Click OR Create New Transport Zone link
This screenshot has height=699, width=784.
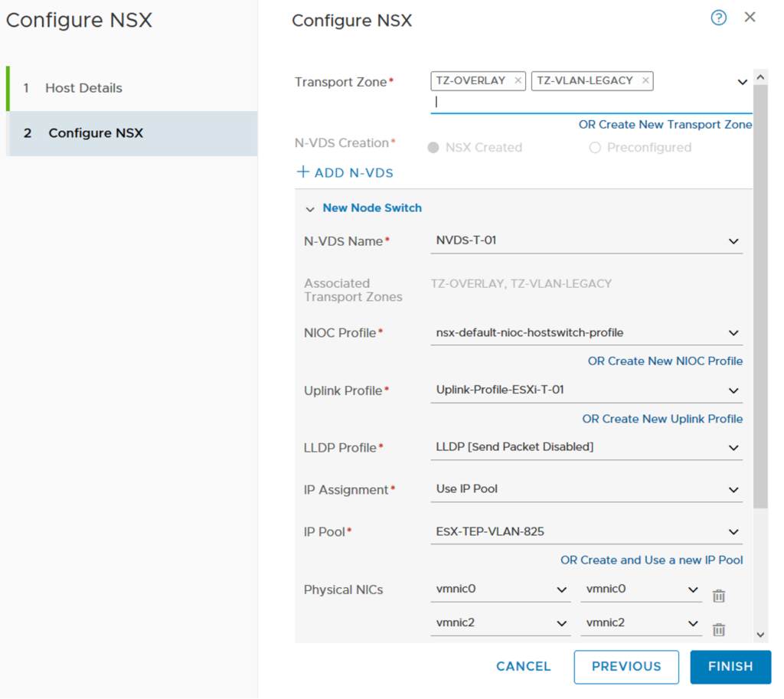(665, 125)
